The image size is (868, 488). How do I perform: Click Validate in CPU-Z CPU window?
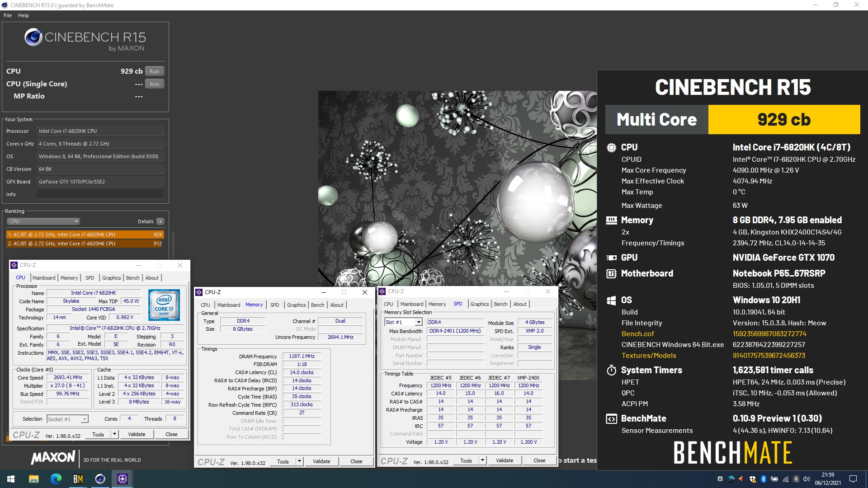click(137, 434)
